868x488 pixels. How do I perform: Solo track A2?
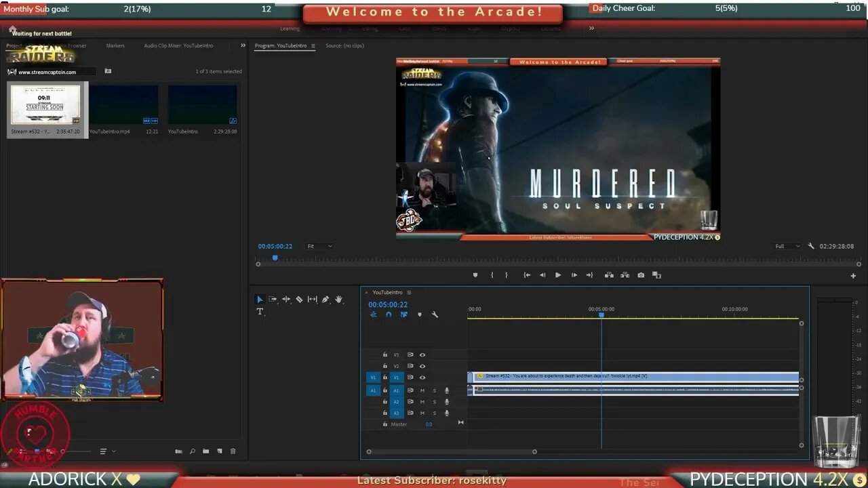coord(435,402)
